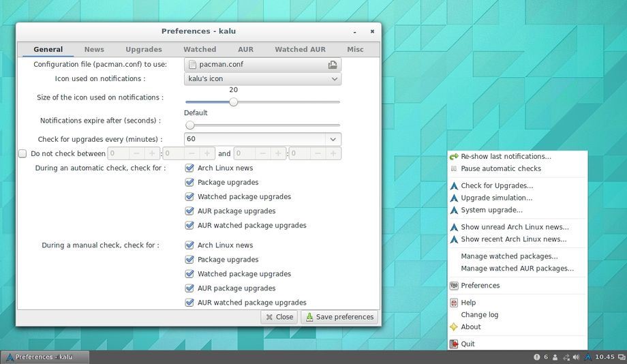Image resolution: width=627 pixels, height=364 pixels.
Task: Uncheck Arch Linux news for automatic checks
Action: (190, 168)
